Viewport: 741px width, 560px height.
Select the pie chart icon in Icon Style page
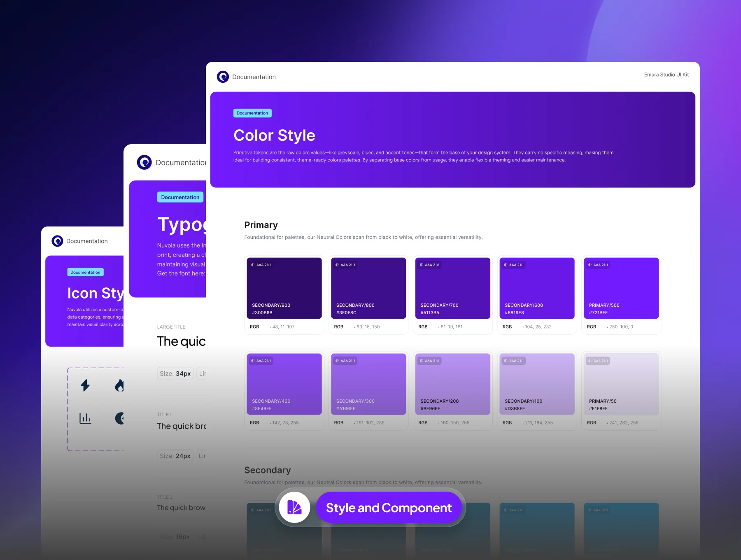[x=119, y=418]
